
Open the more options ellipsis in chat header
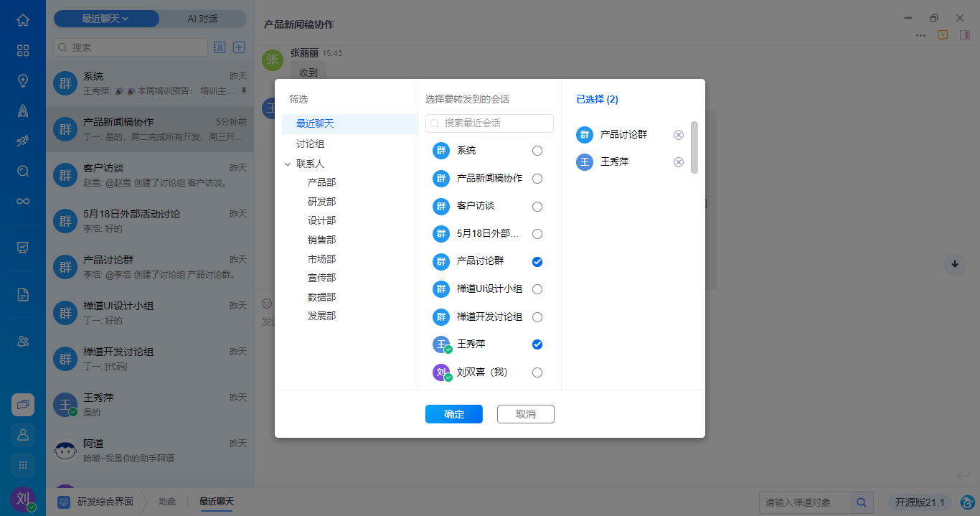point(921,35)
